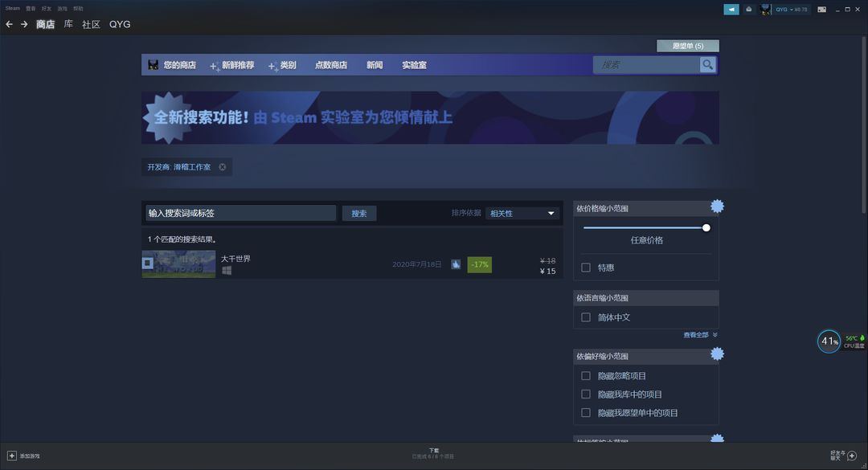Open friends and chat plus icon
The image size is (868, 470).
(x=852, y=456)
